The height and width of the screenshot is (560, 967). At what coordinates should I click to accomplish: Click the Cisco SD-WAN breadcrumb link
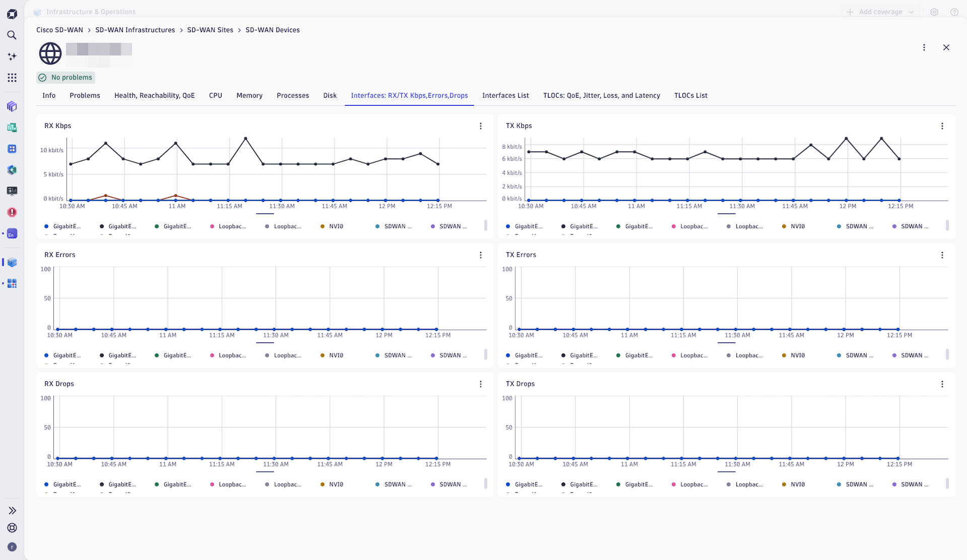pyautogui.click(x=59, y=30)
